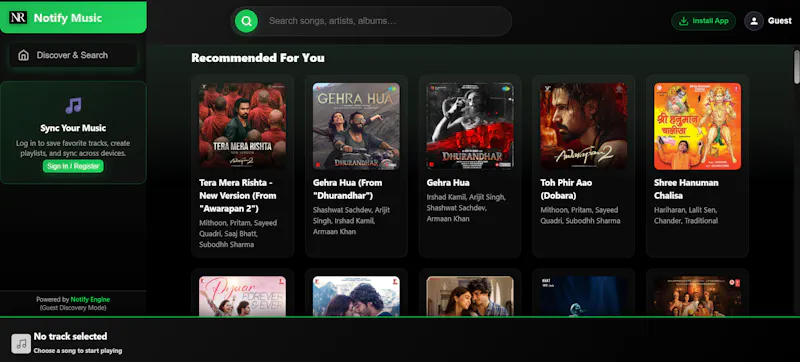Click the green search magnifier icon
This screenshot has height=362, width=800.
tap(246, 21)
